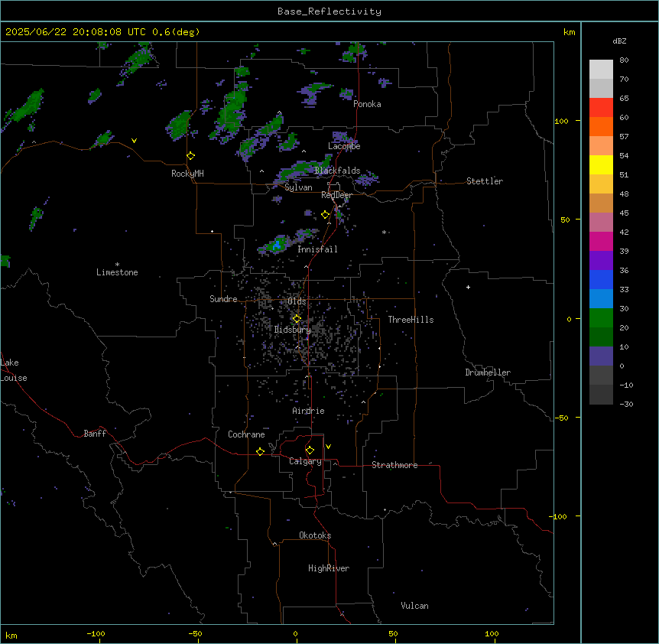
Task: Click the yellow site marker south of RedDeer
Action: pos(326,215)
